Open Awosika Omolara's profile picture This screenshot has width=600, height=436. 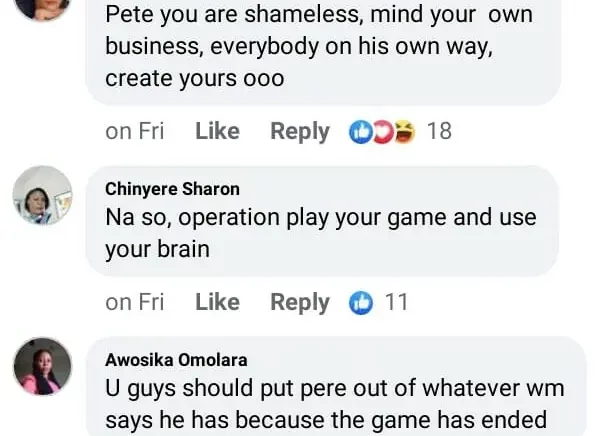click(x=42, y=366)
